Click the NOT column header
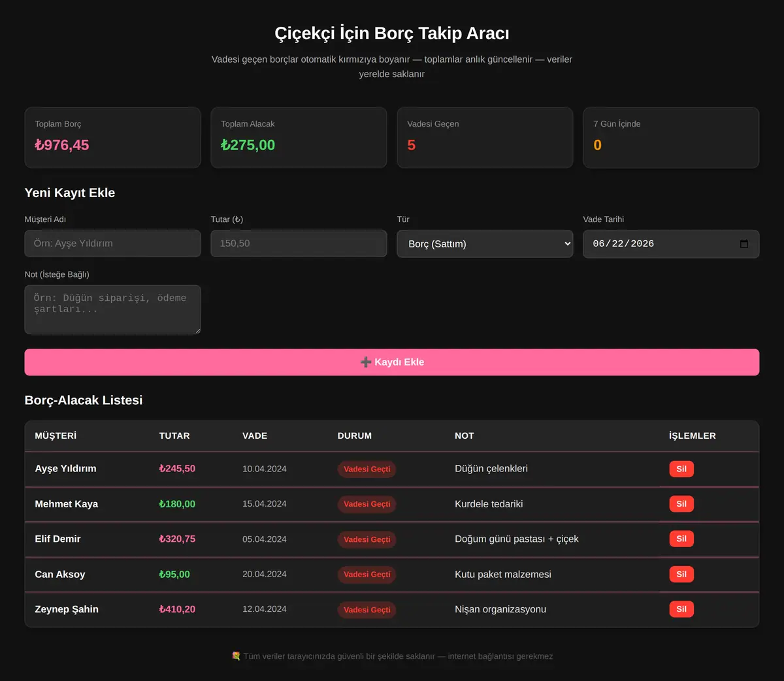 click(x=465, y=436)
